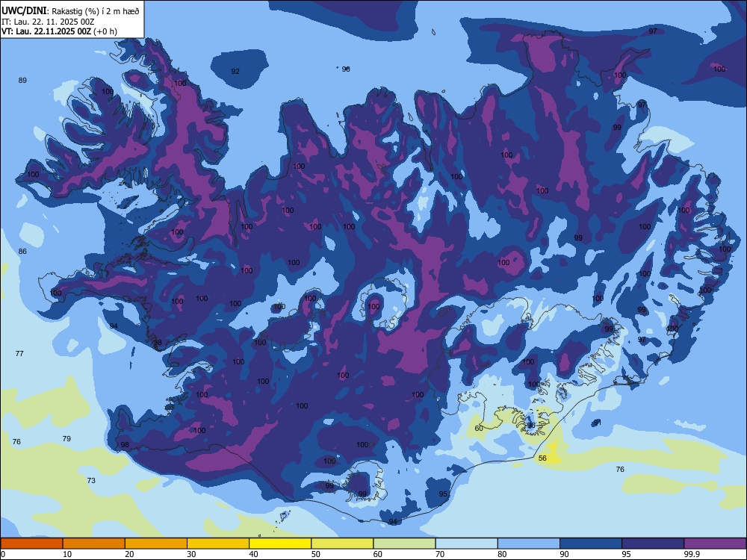Image resolution: width=747 pixels, height=560 pixels.
Task: Click the 'VT: Lau. 22.11.2025 00Z' line
Action: click(46, 31)
